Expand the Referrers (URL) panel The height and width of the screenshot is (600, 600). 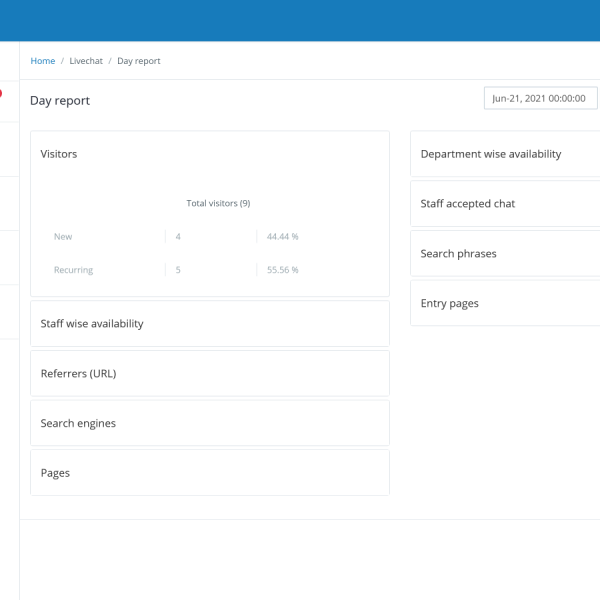(x=210, y=373)
